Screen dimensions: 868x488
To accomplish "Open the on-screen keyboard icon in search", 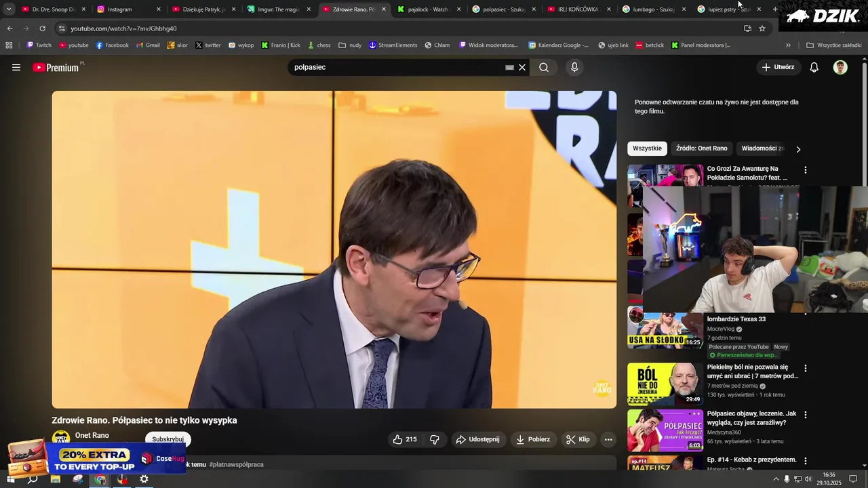I will coord(509,67).
